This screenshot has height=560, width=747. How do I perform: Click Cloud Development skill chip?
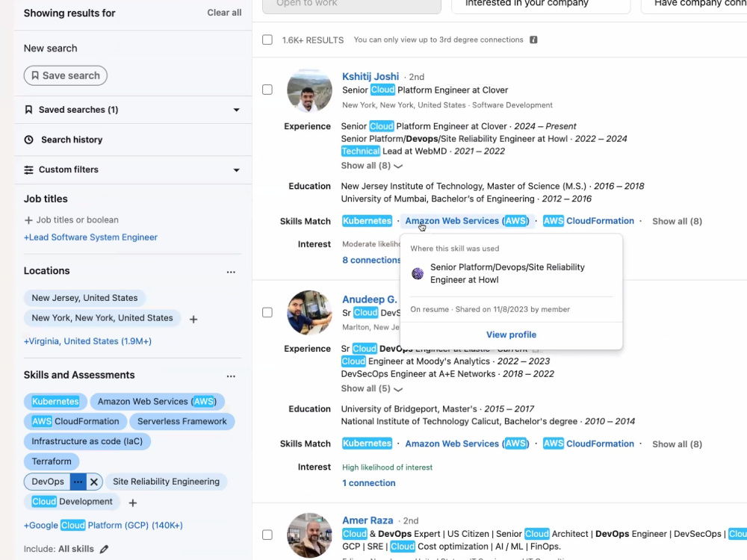(72, 502)
